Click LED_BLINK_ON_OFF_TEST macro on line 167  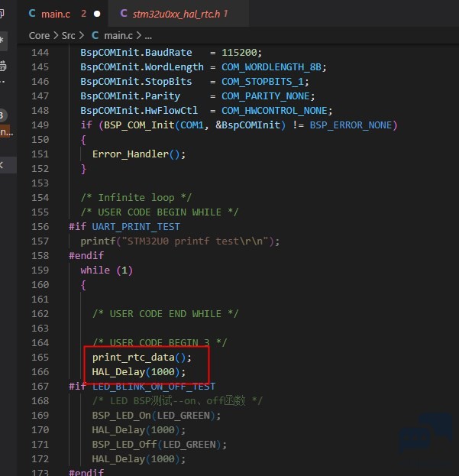click(x=154, y=387)
